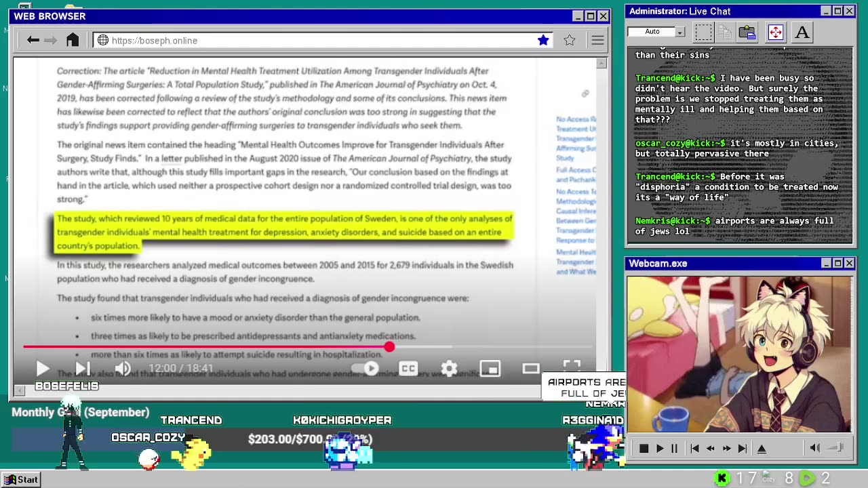
Task: Open font settings 'A' in Live Chat
Action: tap(802, 32)
